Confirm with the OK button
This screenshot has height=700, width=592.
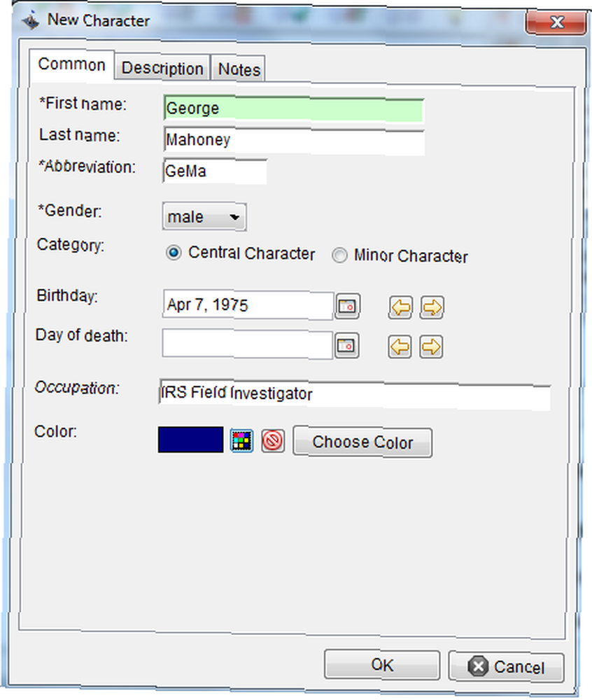coord(382,665)
